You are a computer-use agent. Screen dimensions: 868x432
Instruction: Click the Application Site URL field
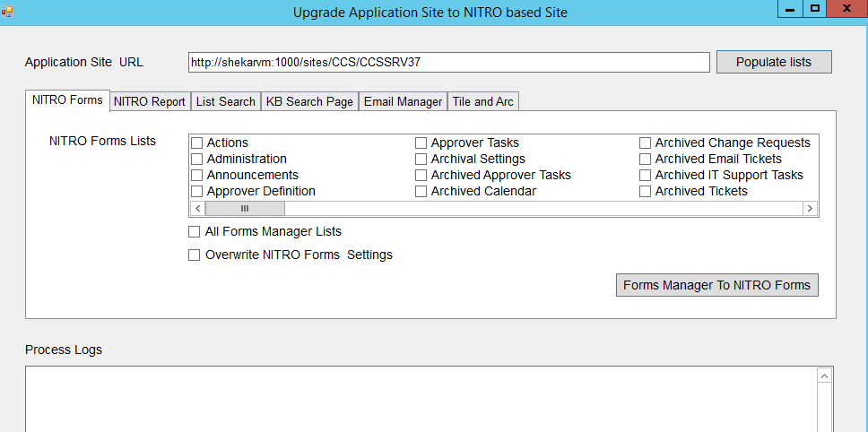(x=448, y=62)
